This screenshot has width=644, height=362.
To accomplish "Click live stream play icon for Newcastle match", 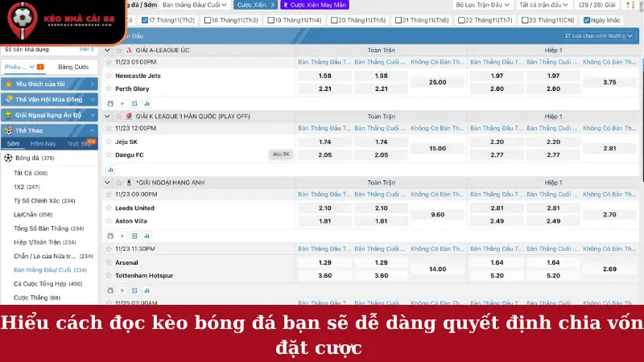I will click(x=122, y=104).
